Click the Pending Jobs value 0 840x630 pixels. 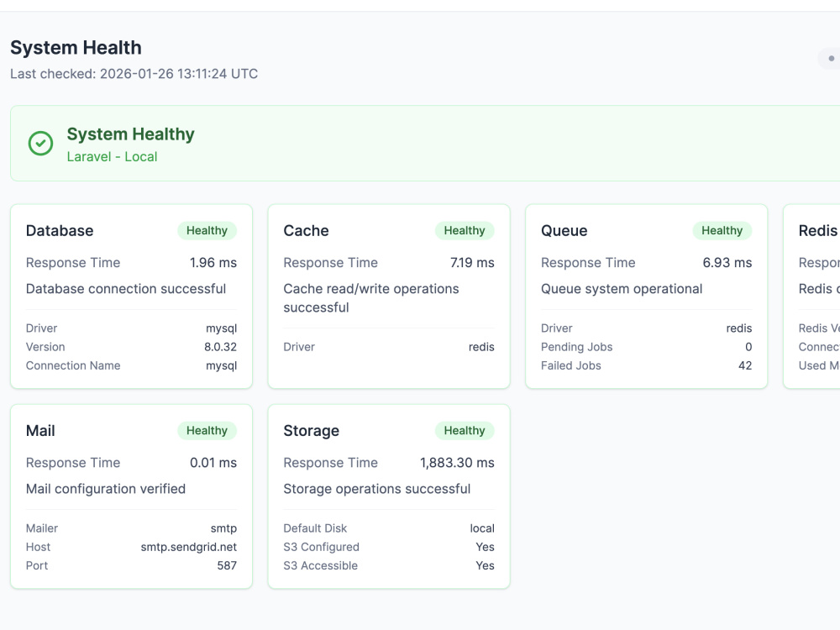748,347
